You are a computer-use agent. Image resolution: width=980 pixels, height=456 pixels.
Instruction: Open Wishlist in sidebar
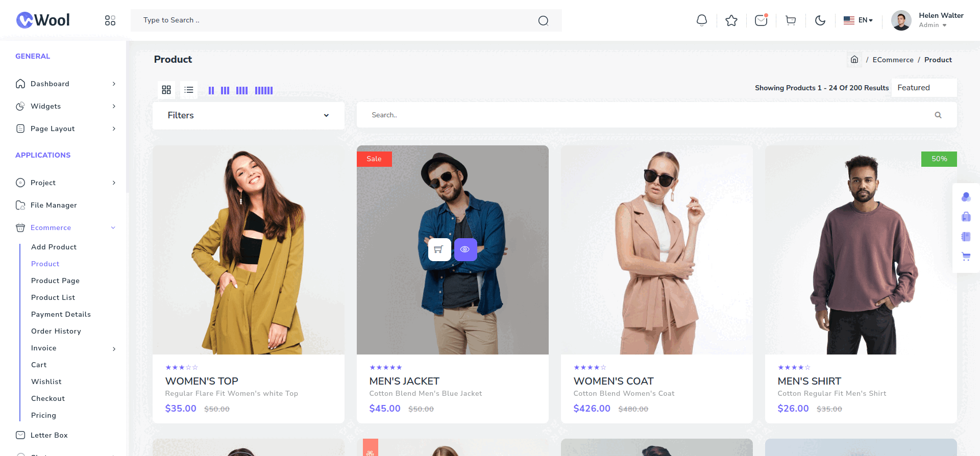(x=46, y=382)
